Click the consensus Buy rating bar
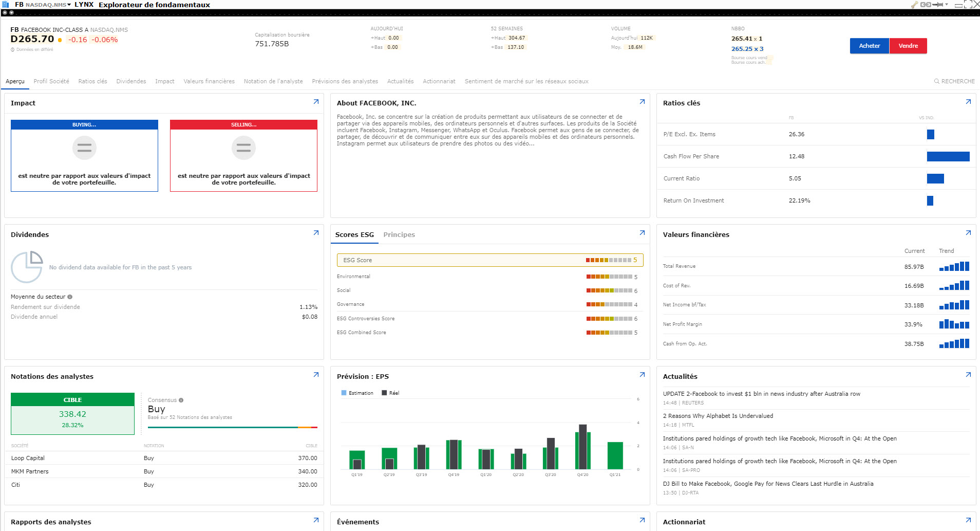 pyautogui.click(x=232, y=427)
